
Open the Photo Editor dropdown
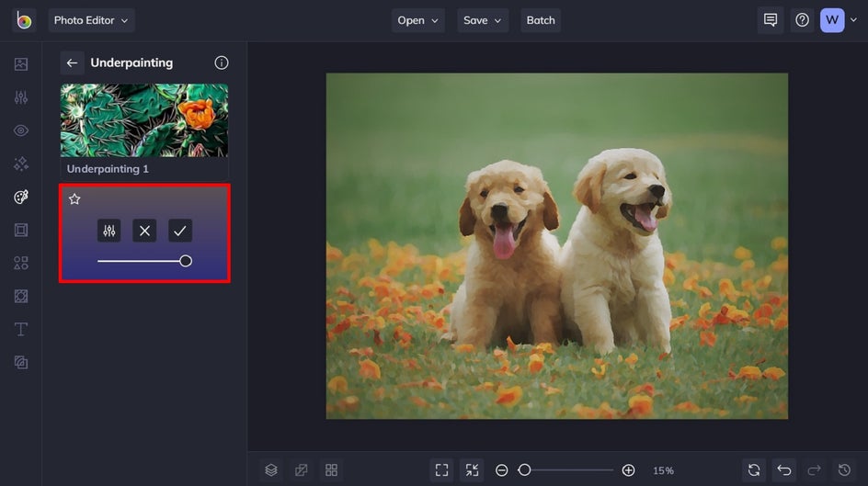91,20
